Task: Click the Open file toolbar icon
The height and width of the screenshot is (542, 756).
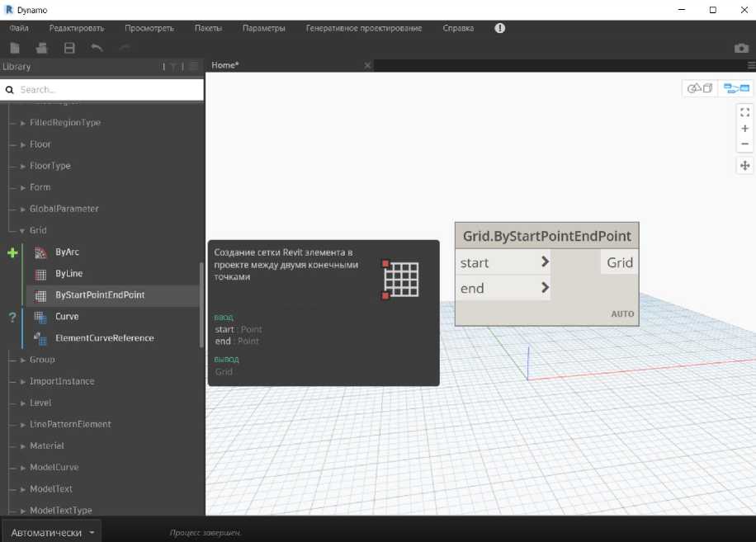Action: pos(41,49)
